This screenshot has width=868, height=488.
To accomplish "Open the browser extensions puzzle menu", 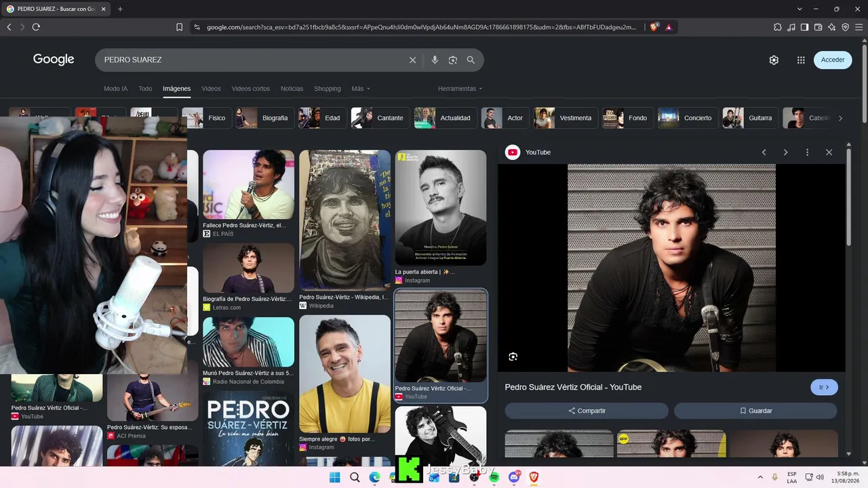I will click(778, 27).
